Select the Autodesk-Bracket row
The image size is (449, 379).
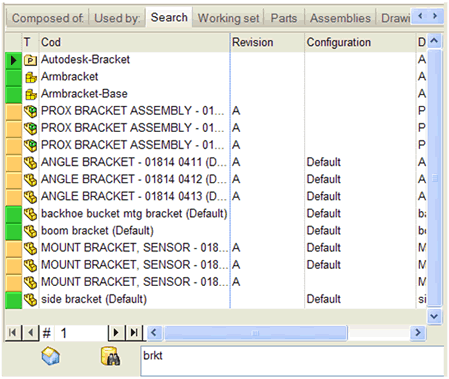[216, 60]
